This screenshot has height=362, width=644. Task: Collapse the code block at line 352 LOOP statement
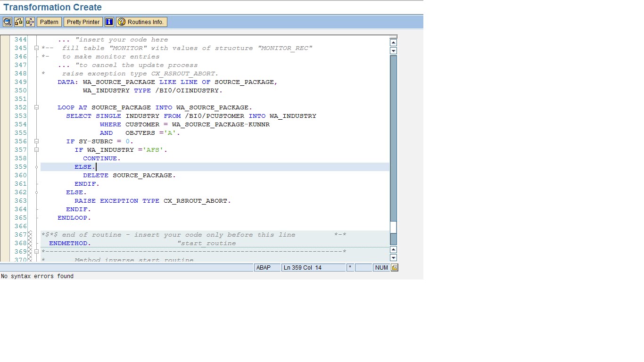(x=37, y=107)
